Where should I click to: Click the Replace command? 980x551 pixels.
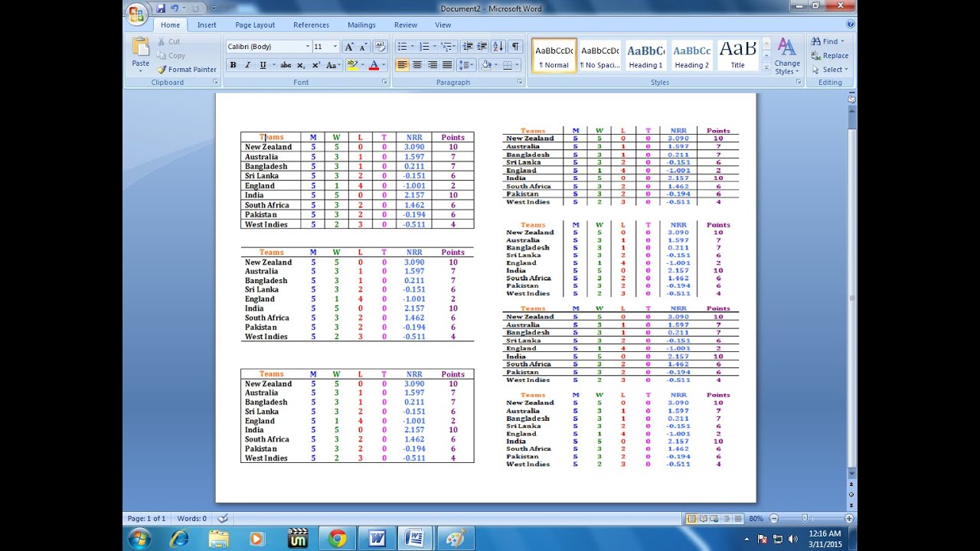pyautogui.click(x=830, y=55)
